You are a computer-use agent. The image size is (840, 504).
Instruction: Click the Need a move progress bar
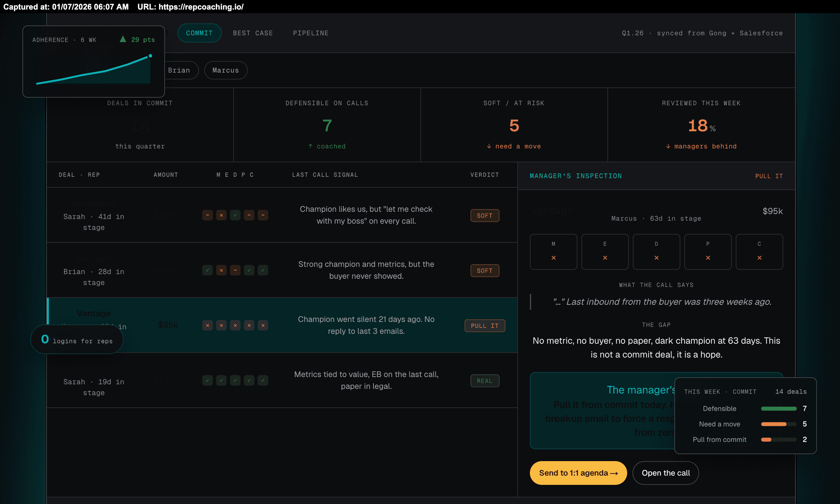tap(779, 424)
